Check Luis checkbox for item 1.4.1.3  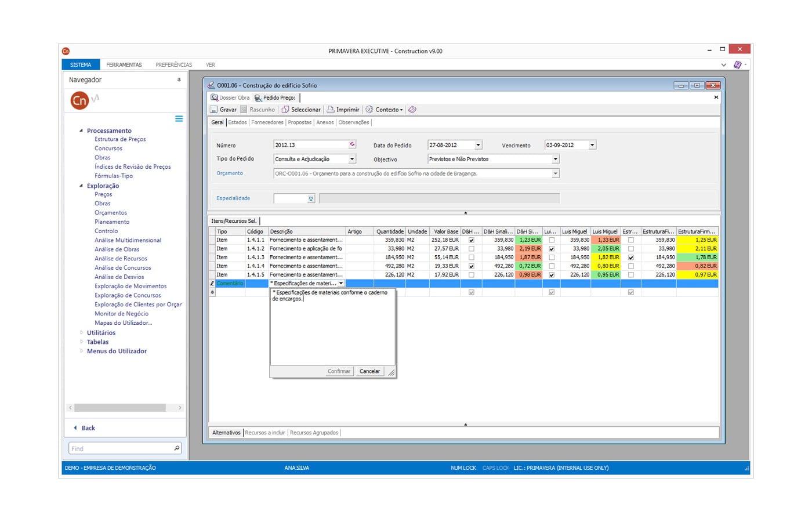(x=552, y=258)
